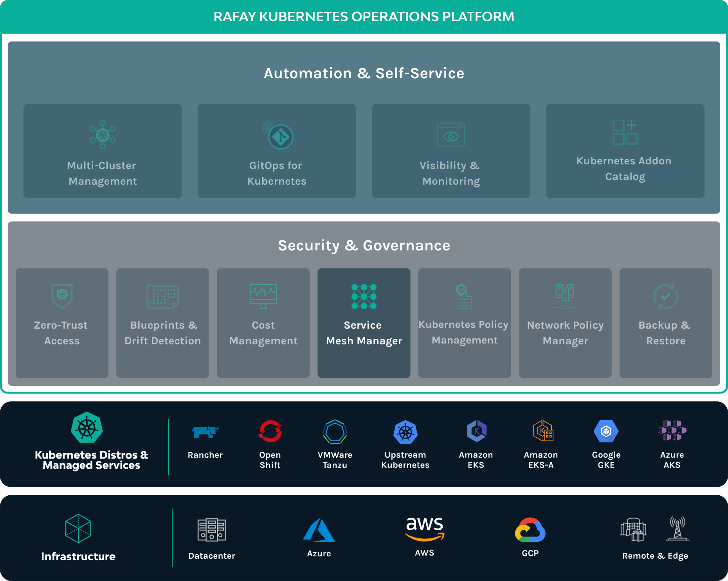Click the GitOps for Kubernetes git icon
The width and height of the screenshot is (728, 581).
(x=278, y=135)
